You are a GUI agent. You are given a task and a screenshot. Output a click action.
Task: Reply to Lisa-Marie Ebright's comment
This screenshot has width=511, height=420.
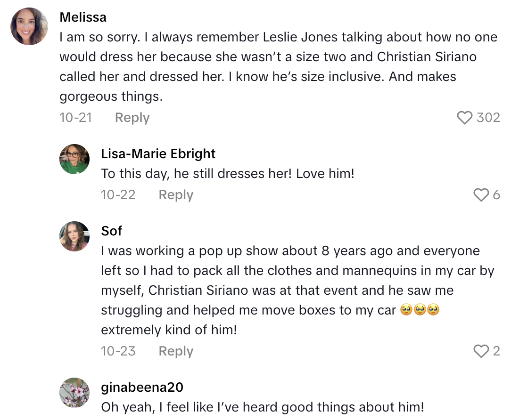point(176,195)
